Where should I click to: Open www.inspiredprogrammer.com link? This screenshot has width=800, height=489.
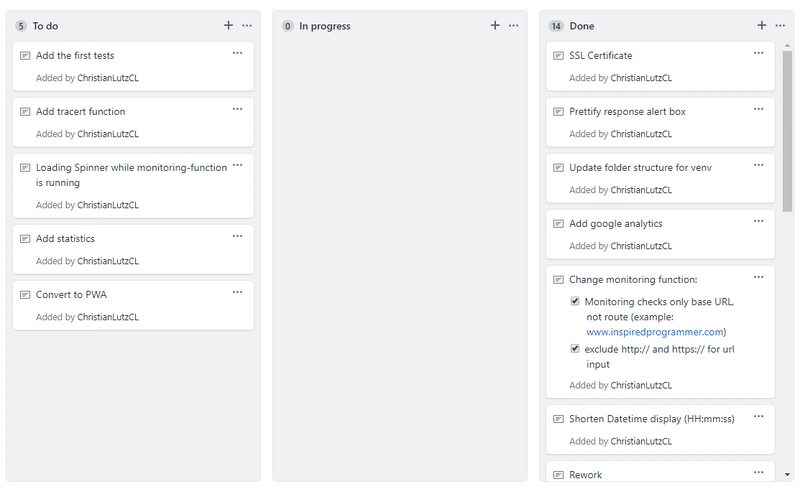(x=655, y=332)
